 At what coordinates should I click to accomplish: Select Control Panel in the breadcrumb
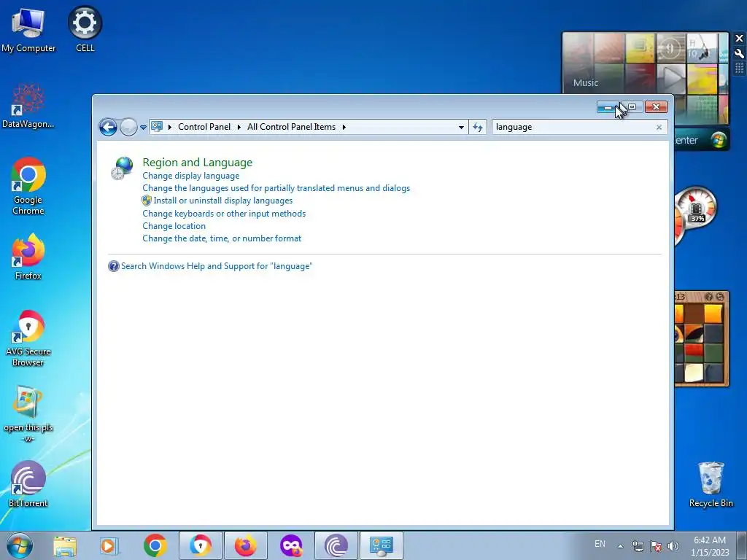tap(204, 127)
